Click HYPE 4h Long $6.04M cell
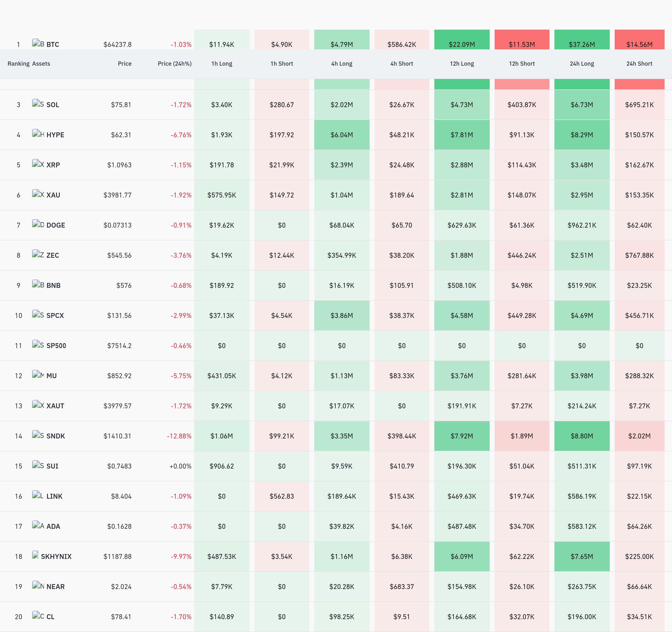This screenshot has width=672, height=632. 342,135
